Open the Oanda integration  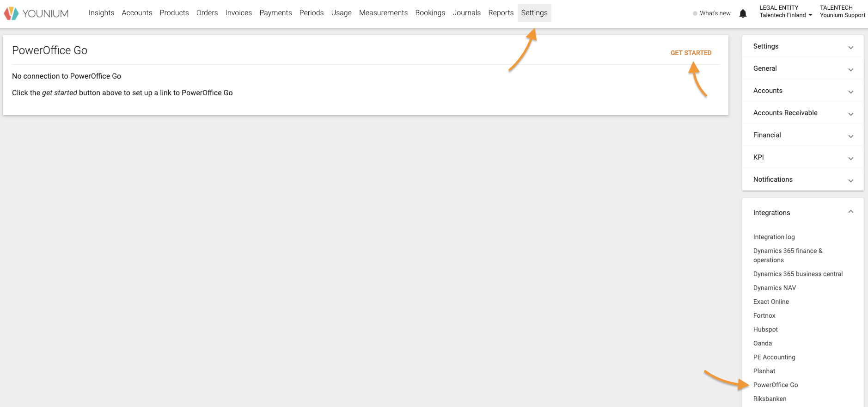pyautogui.click(x=762, y=343)
